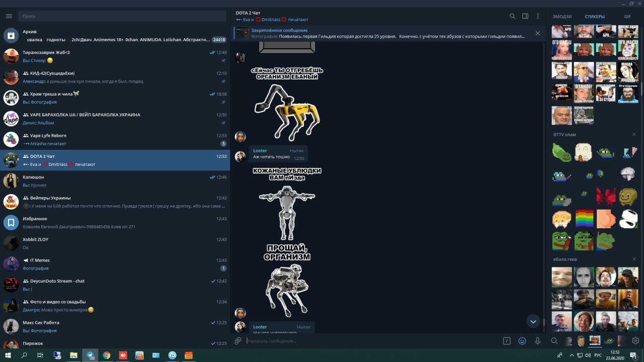Open File Explorer from taskbar
This screenshot has height=362, width=644.
click(73, 355)
